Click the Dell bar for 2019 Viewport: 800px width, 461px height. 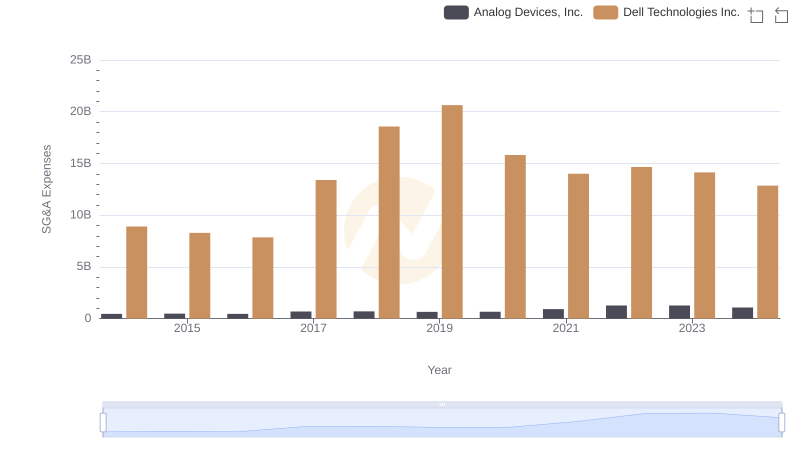452,212
